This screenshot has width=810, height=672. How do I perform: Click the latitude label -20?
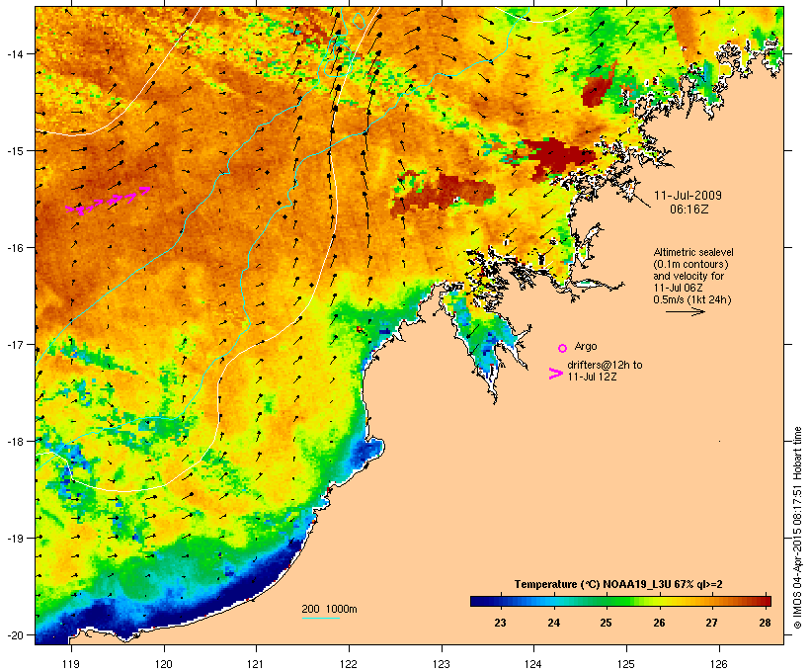tap(14, 635)
